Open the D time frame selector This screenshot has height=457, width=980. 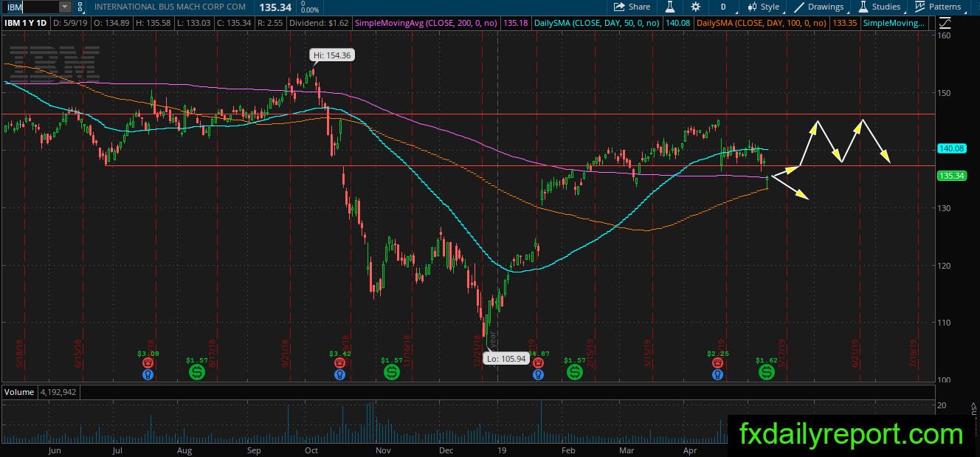point(723,7)
